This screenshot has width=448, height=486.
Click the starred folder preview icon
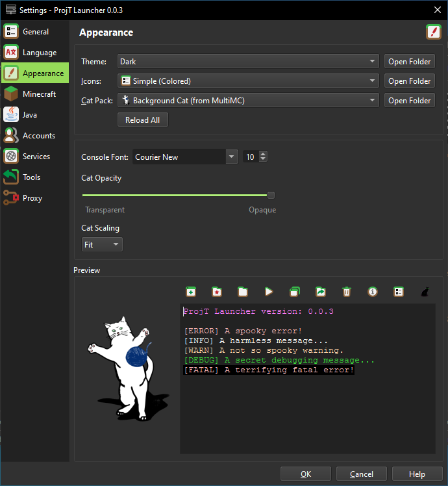click(x=217, y=292)
